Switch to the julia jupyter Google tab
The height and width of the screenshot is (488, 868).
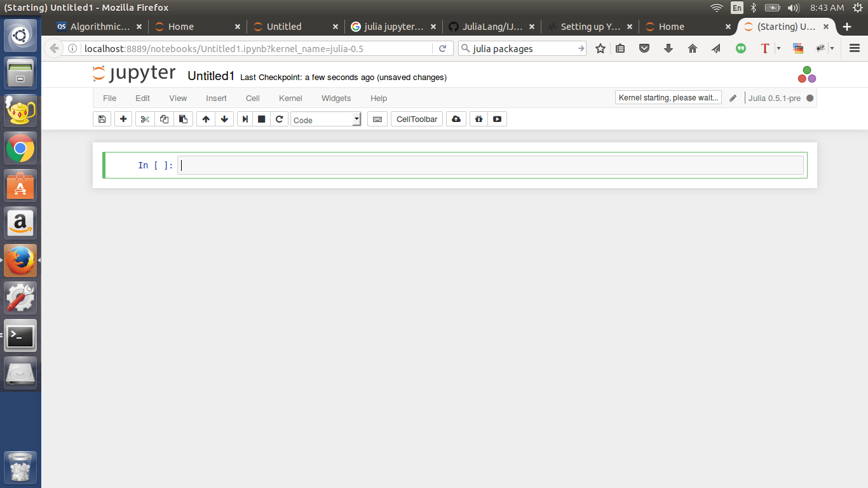coord(394,27)
